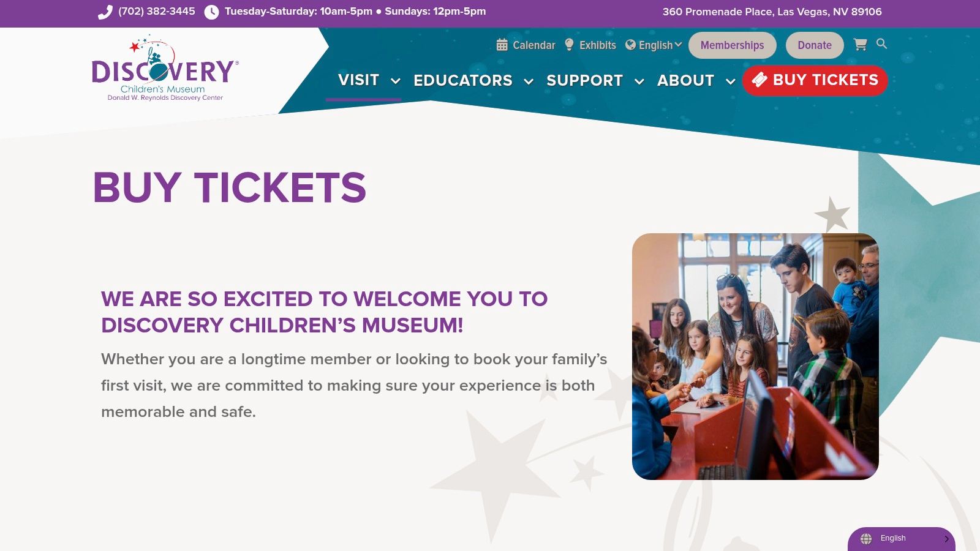Click the phone icon in top bar
The width and height of the screenshot is (980, 551).
coord(105,12)
